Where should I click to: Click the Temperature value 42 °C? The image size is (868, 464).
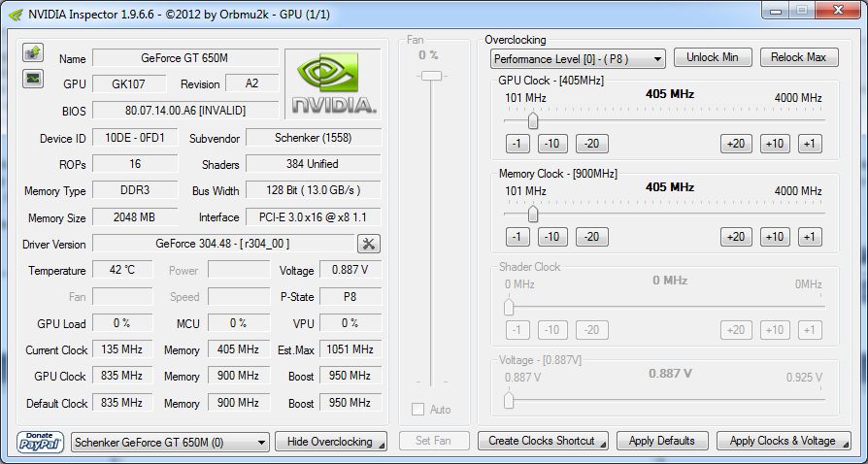click(122, 270)
